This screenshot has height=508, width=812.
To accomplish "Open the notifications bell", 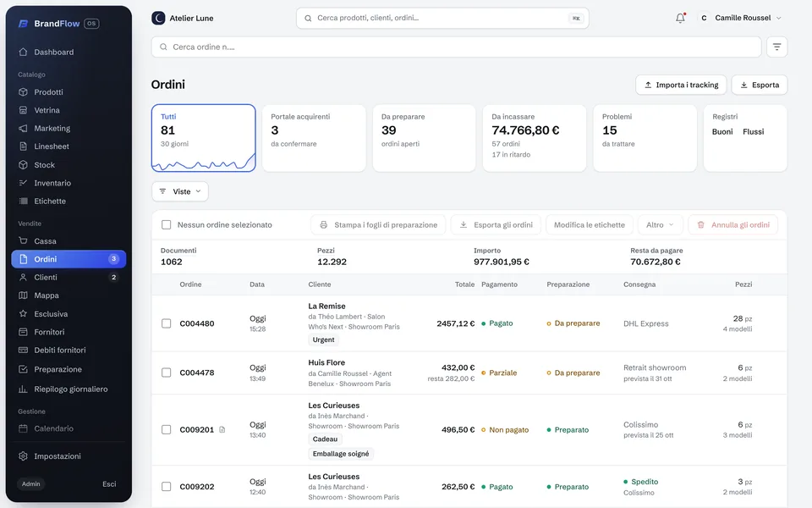I will (x=680, y=18).
